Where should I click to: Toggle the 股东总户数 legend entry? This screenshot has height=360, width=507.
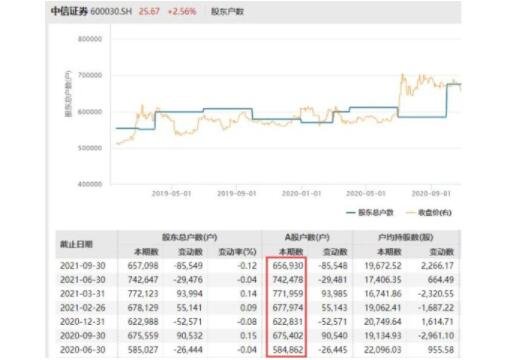tap(370, 212)
